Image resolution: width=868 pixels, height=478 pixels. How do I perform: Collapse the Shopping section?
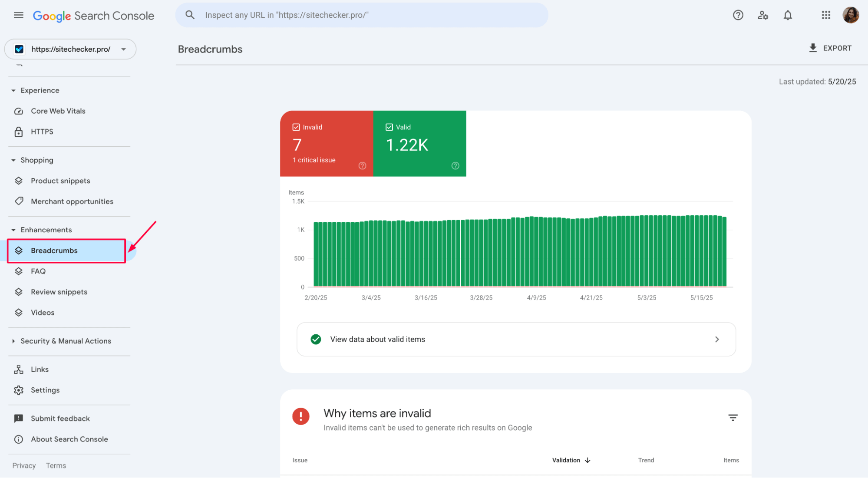[x=13, y=160]
